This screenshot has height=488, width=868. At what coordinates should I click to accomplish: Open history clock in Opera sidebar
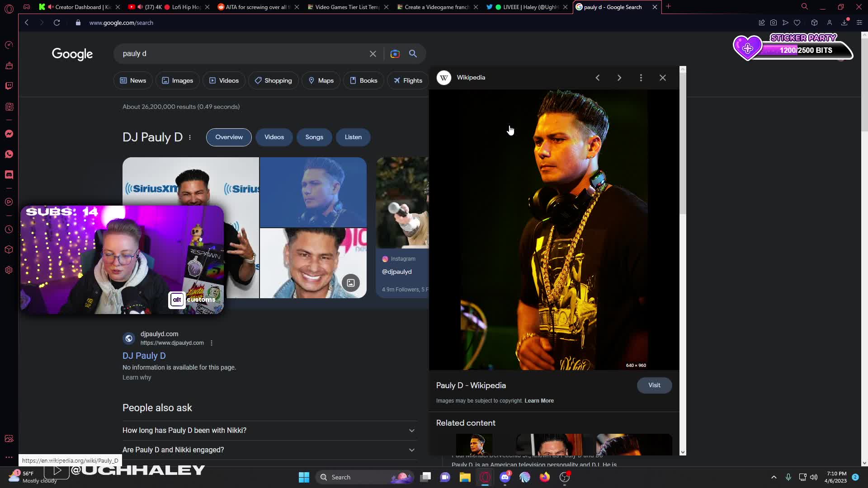[9, 230]
